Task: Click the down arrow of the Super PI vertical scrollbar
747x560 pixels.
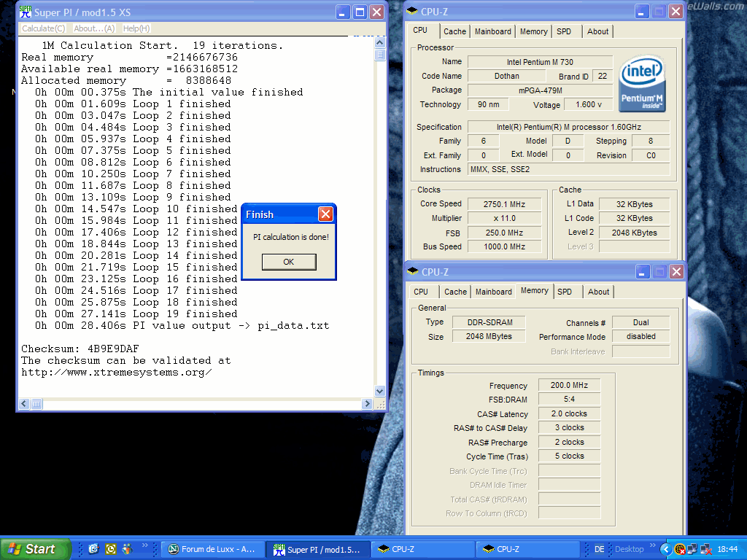Action: [x=379, y=392]
